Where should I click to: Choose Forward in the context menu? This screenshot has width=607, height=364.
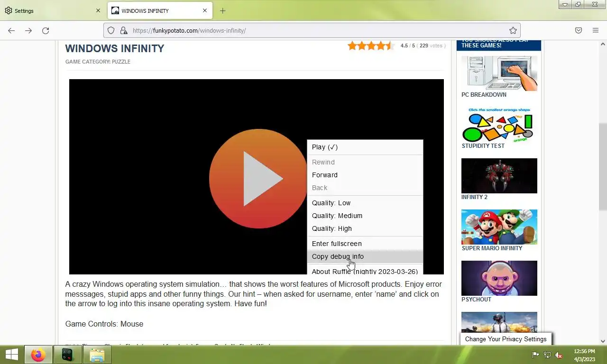coord(365,175)
